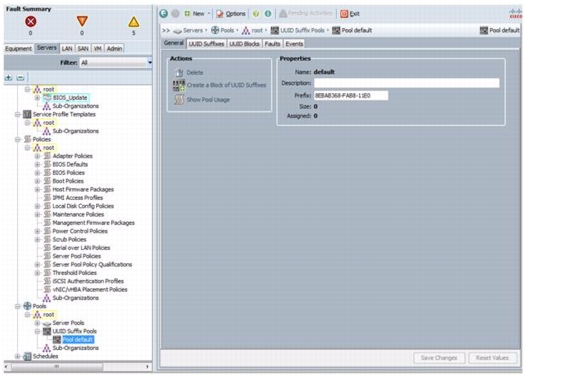576x377 pixels.
Task: Select IPMI Access Profiles in the tree
Action: [x=78, y=198]
